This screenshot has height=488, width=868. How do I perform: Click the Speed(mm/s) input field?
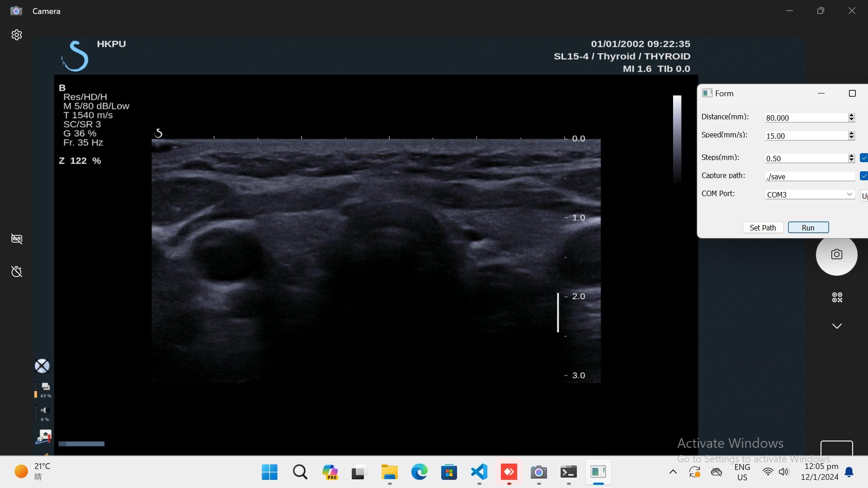click(806, 136)
